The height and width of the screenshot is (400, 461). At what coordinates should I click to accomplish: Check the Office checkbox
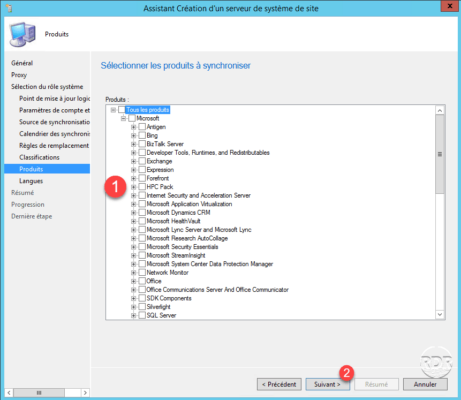tap(142, 281)
